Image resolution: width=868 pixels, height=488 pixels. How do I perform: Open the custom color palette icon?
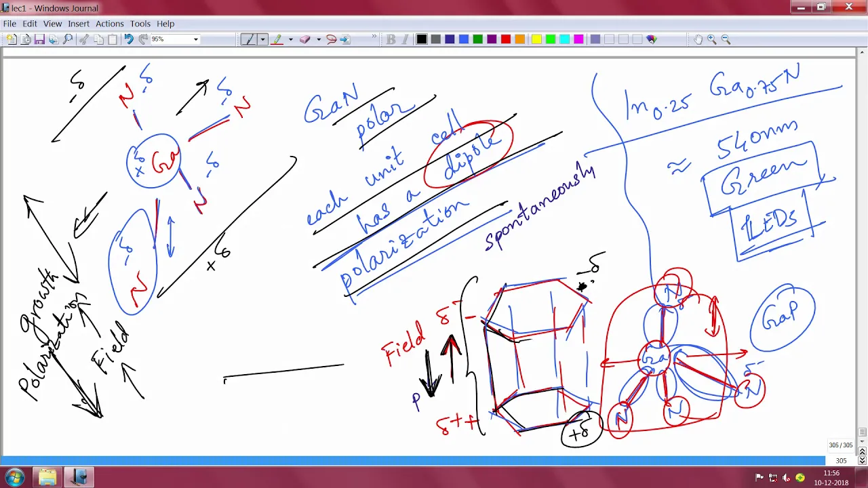click(652, 39)
